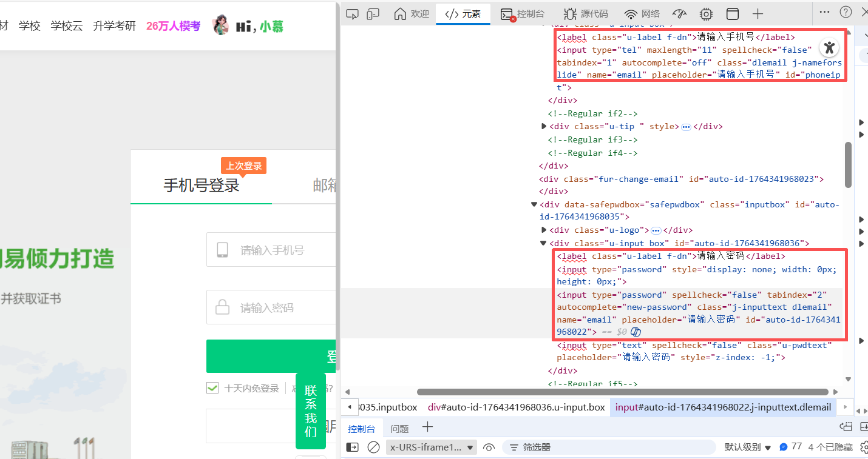
Task: Click the move drawer icon beside dock icon
Action: [x=846, y=427]
